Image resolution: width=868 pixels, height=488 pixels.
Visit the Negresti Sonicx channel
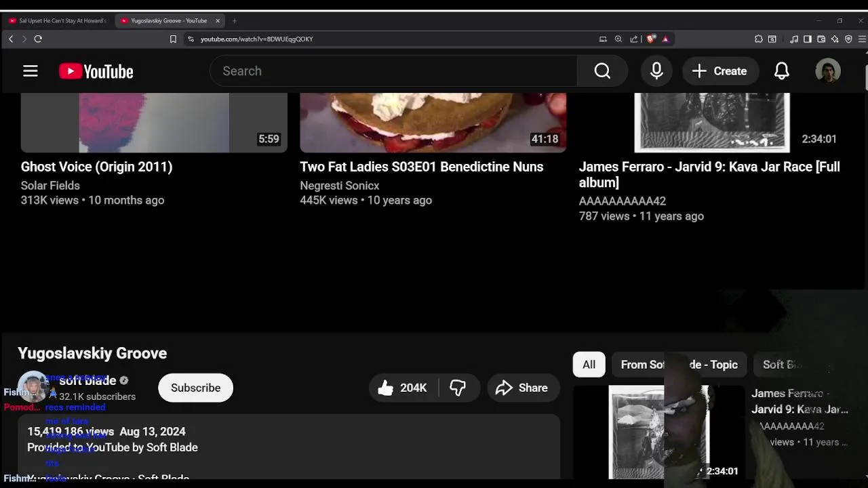[340, 186]
